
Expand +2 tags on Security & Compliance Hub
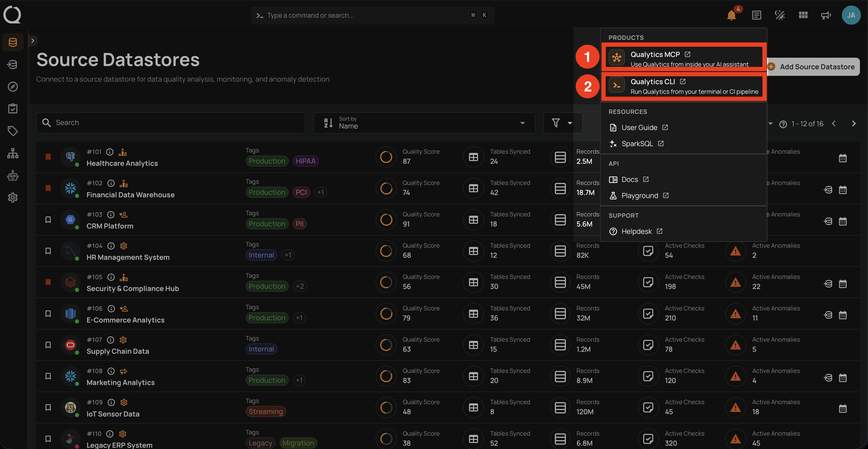click(x=300, y=286)
